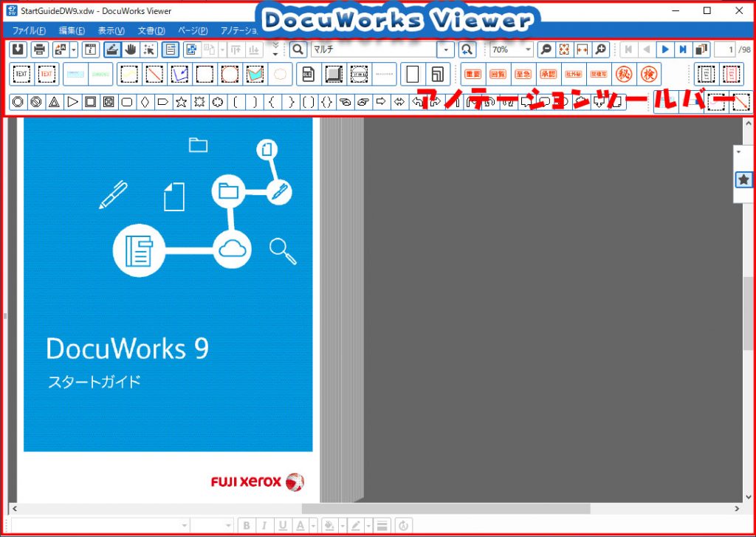Toggle italic text formatting
The height and width of the screenshot is (537, 756).
click(264, 524)
